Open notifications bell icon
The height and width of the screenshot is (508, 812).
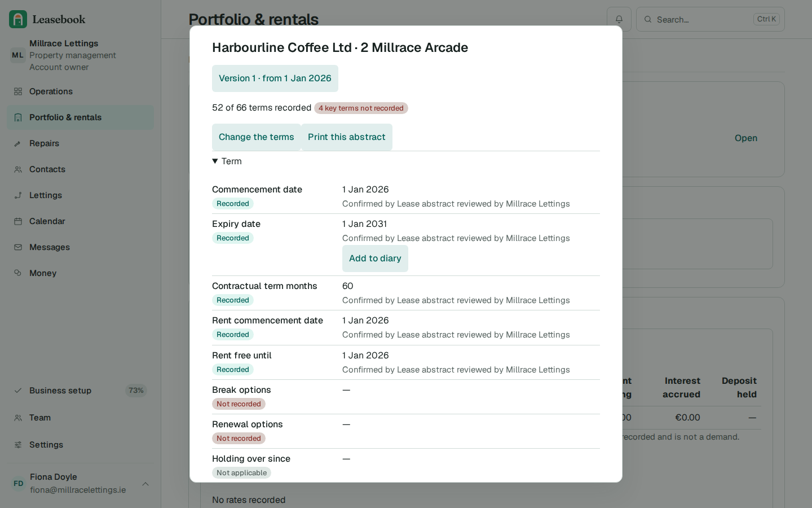(619, 19)
